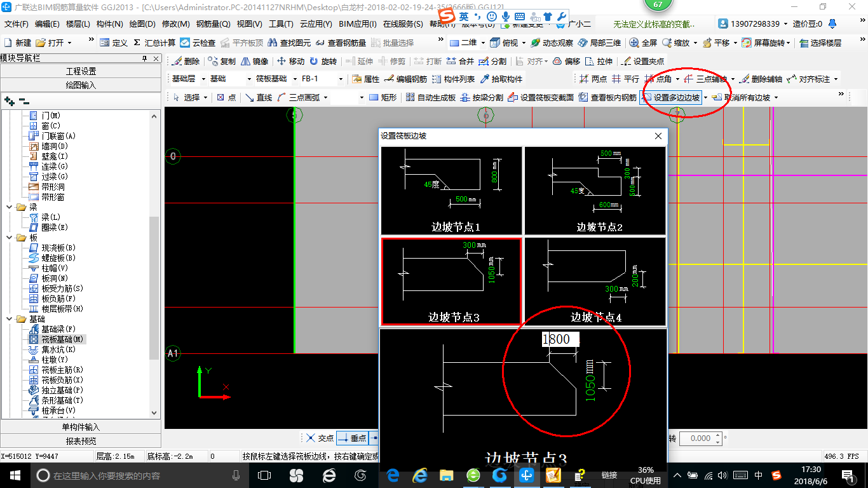Click 拾取构件 pick component tool
The width and height of the screenshot is (868, 488).
501,79
